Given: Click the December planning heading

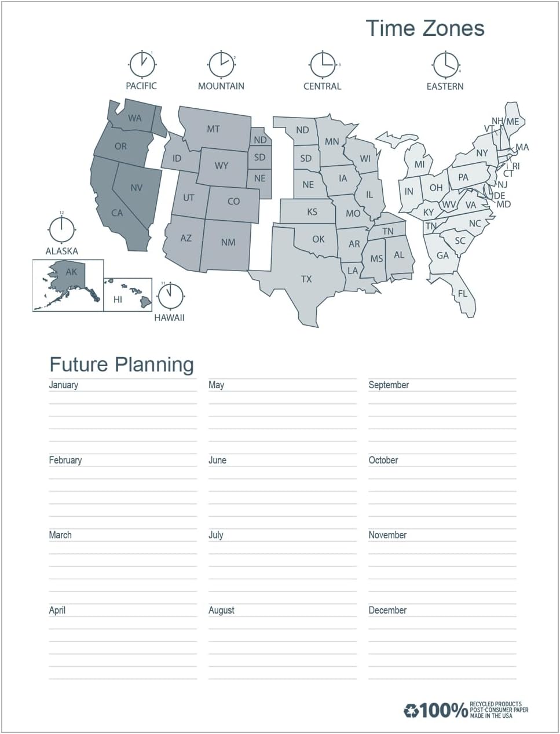Looking at the screenshot, I should (x=387, y=611).
